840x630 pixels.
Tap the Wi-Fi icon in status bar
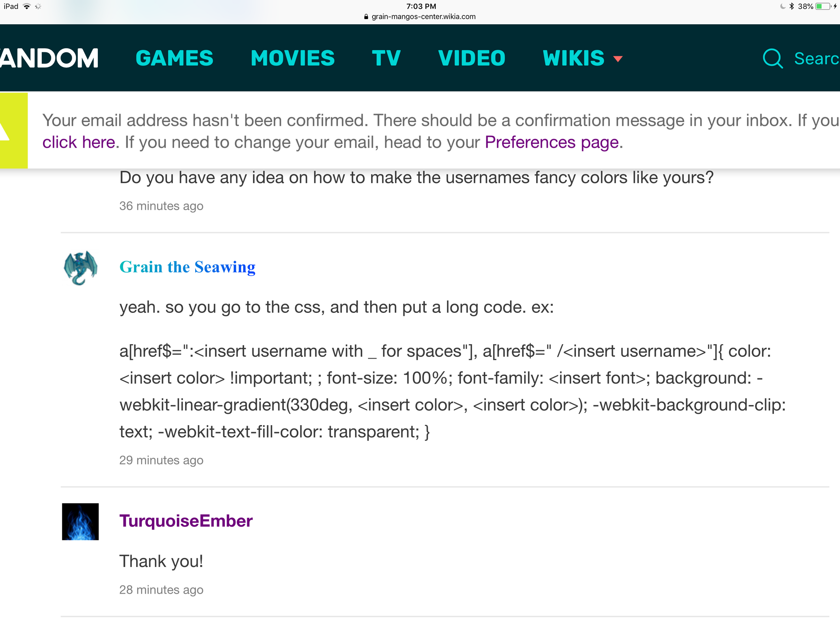pyautogui.click(x=27, y=7)
